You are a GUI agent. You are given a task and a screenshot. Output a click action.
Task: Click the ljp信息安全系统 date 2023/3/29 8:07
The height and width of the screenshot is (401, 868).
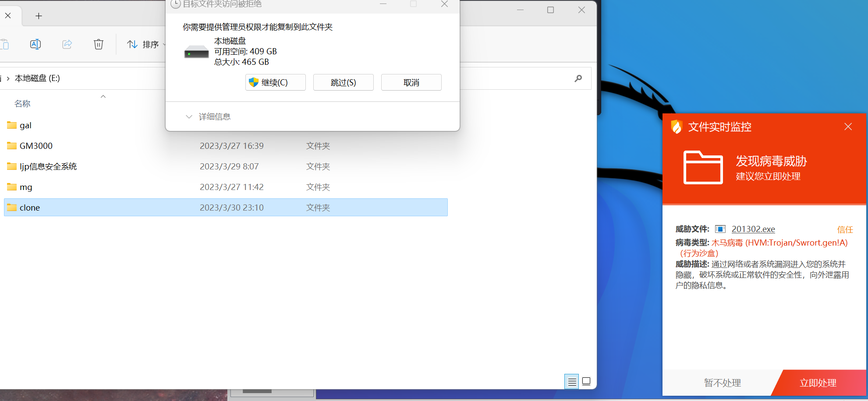pyautogui.click(x=229, y=167)
